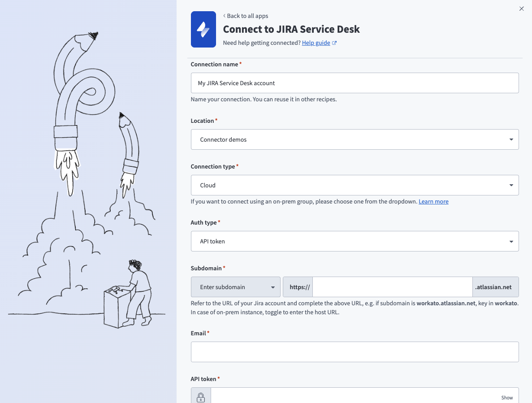Viewport: 532px width, 403px height.
Task: Click inside the Connection name field
Action: (x=354, y=83)
